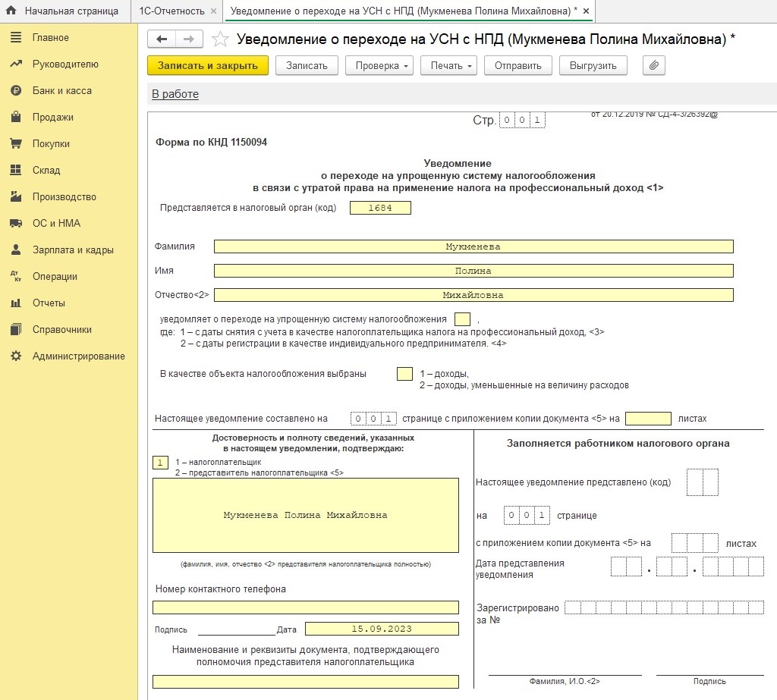Image resolution: width=777 pixels, height=700 pixels.
Task: Click the Администрирование gear icon
Action: [16, 356]
